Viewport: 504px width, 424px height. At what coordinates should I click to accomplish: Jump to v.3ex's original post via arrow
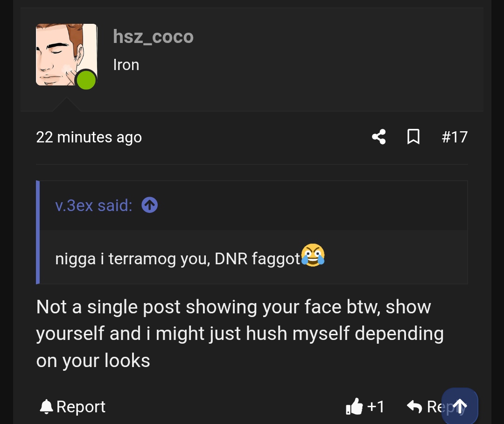149,205
